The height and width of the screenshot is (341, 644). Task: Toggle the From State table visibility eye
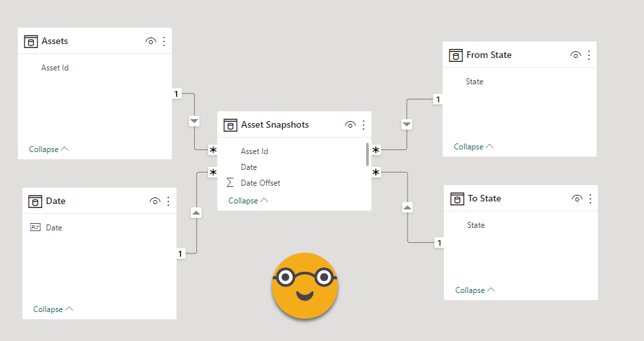tap(576, 55)
